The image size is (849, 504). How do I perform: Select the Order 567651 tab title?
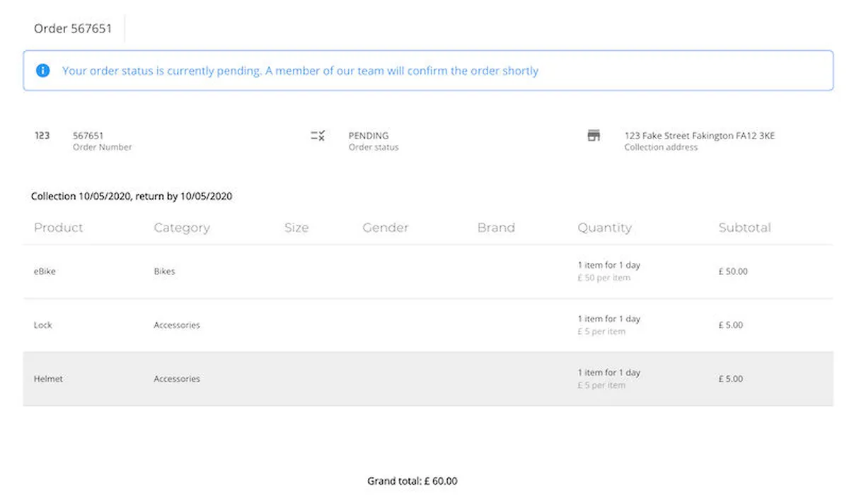pos(73,29)
